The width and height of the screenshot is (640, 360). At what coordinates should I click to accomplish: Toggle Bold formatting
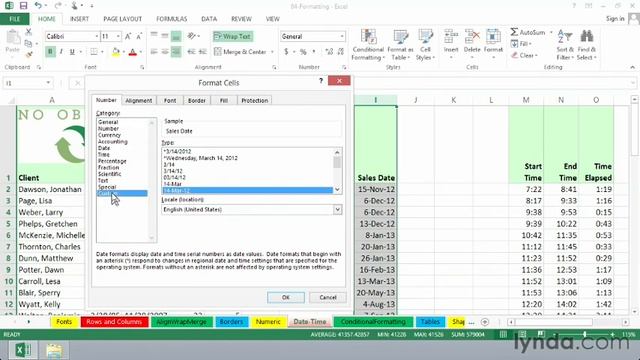(x=50, y=52)
